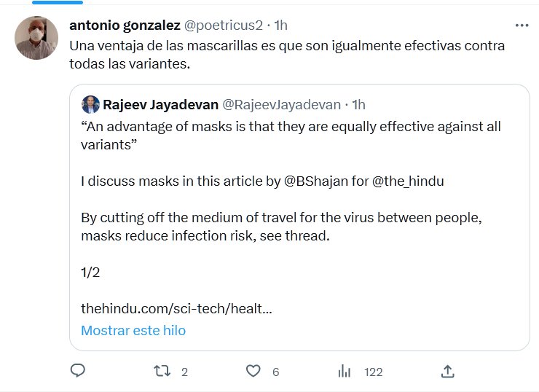Like the tweet with the heart icon

[253, 372]
